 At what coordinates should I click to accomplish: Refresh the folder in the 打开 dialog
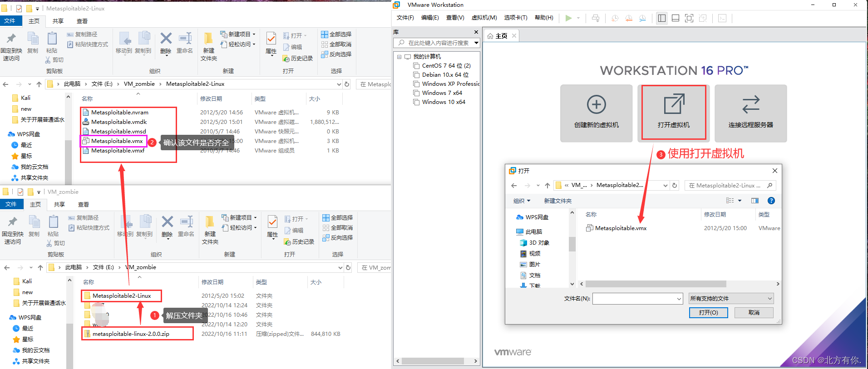(675, 186)
